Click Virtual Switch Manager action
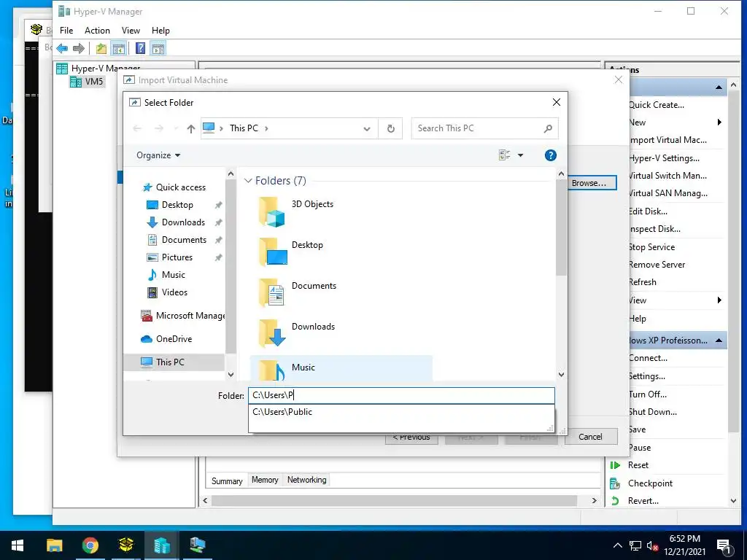747x560 pixels. pos(668,176)
